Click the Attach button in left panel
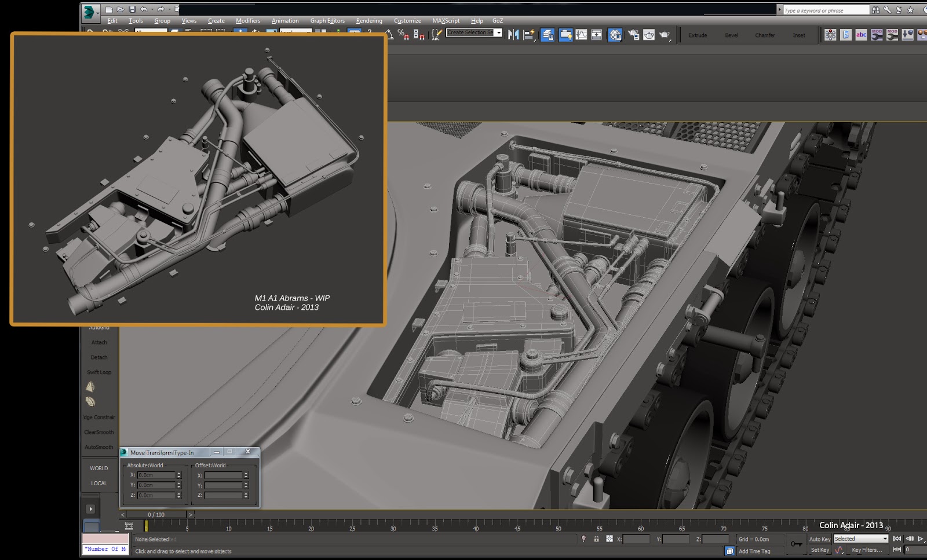The width and height of the screenshot is (927, 560). pyautogui.click(x=99, y=342)
